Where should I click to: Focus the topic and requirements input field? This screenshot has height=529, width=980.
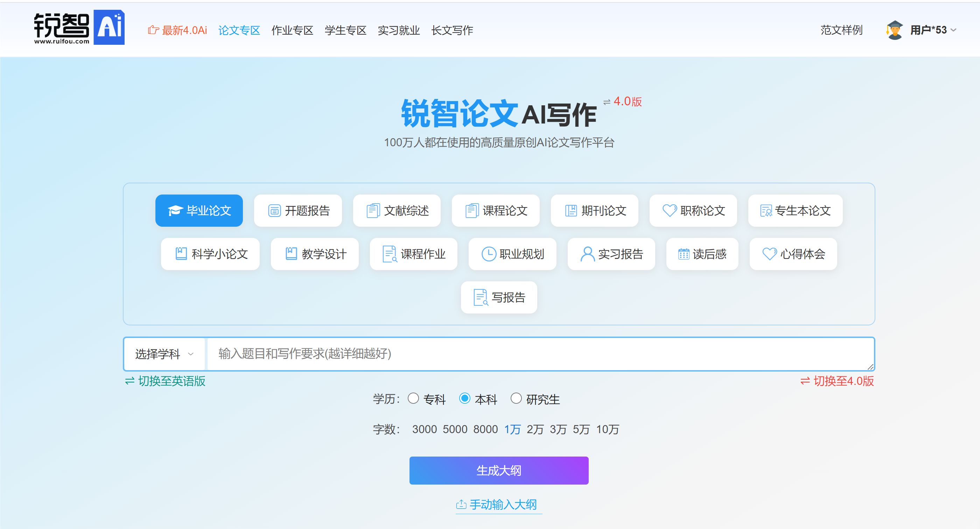[x=540, y=354]
